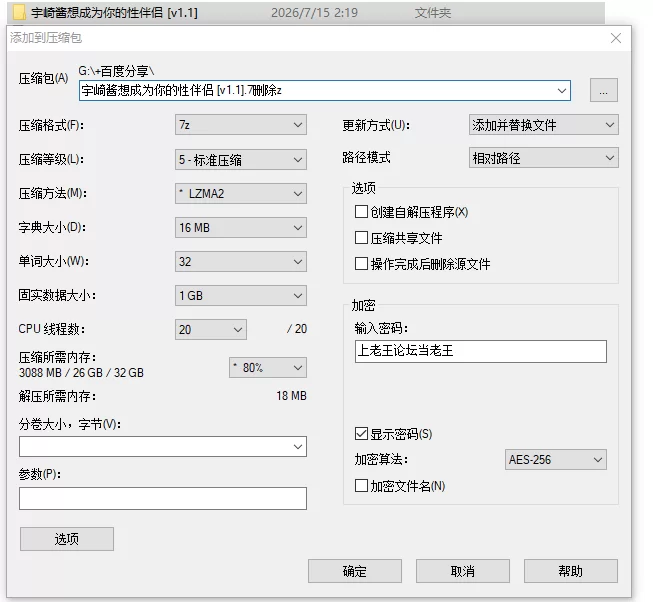
Task: Click the 取消 cancel button
Action: click(x=463, y=571)
